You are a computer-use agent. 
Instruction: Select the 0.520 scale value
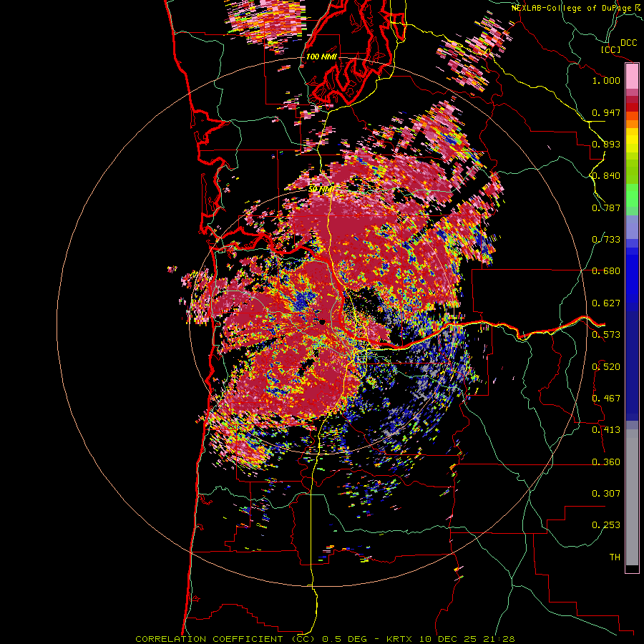pyautogui.click(x=606, y=367)
